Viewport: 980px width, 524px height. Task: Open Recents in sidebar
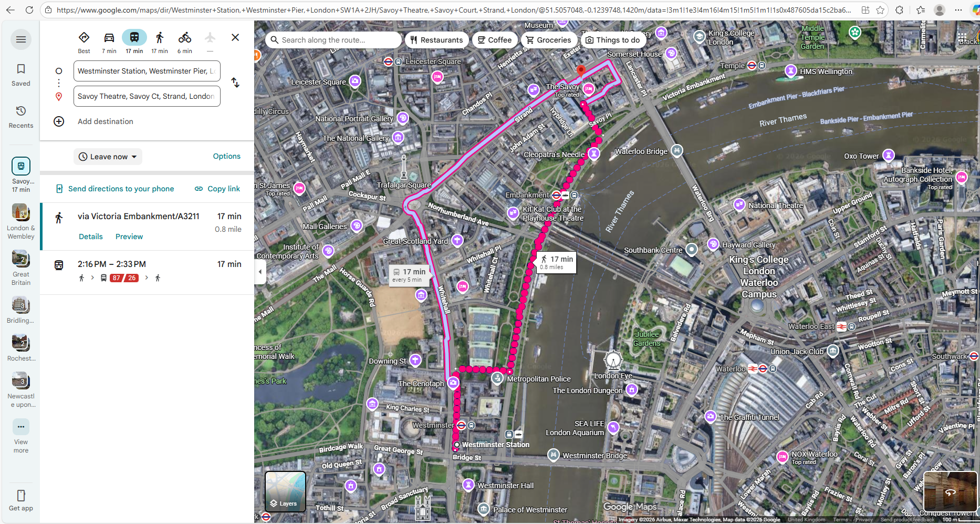tap(21, 117)
